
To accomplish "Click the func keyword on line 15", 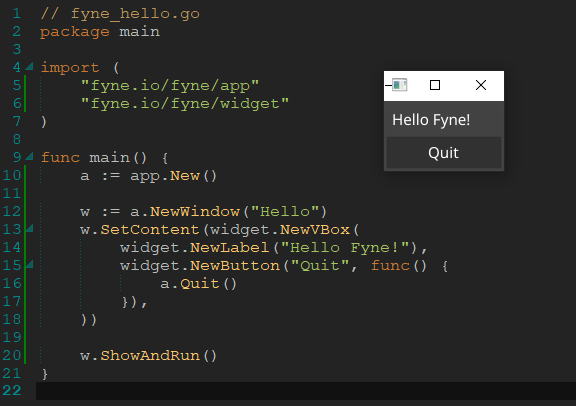I will click(x=390, y=266).
